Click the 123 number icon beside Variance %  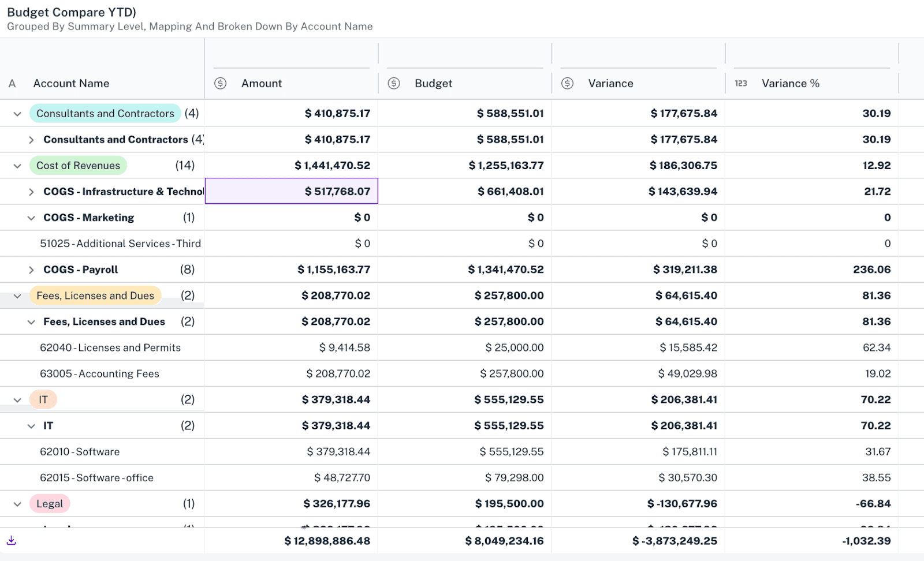click(x=741, y=83)
